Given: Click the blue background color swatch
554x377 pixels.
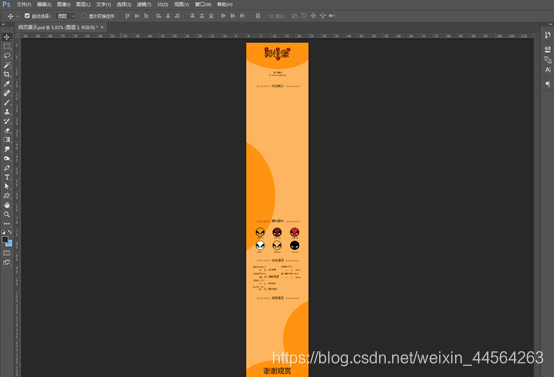Looking at the screenshot, I should 9,244.
